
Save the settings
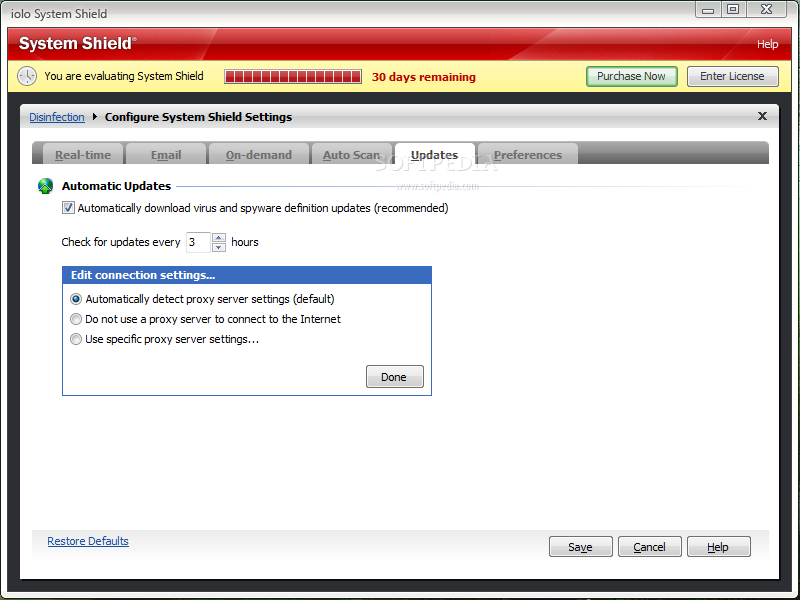[x=581, y=546]
